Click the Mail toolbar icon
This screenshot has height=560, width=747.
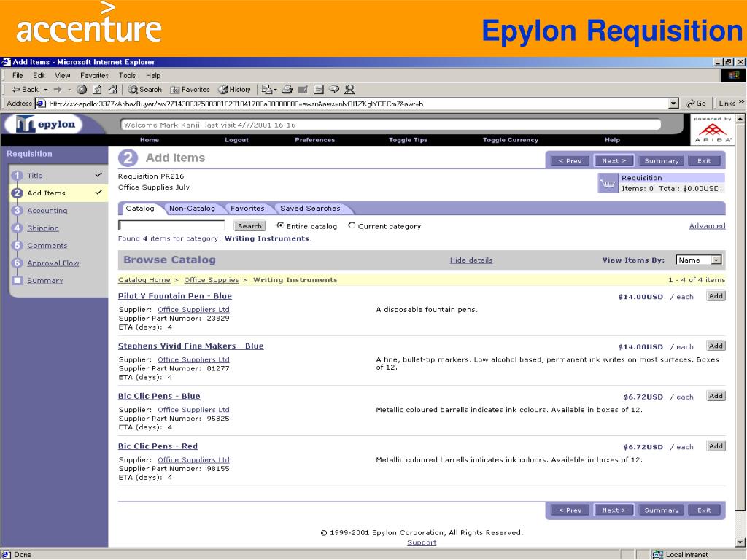click(x=267, y=89)
